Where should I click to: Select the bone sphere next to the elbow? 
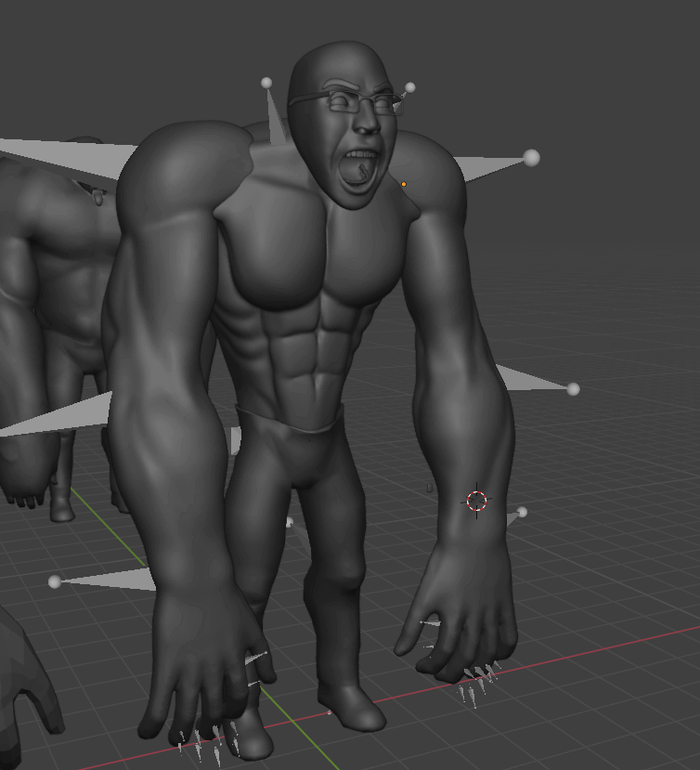coord(573,389)
